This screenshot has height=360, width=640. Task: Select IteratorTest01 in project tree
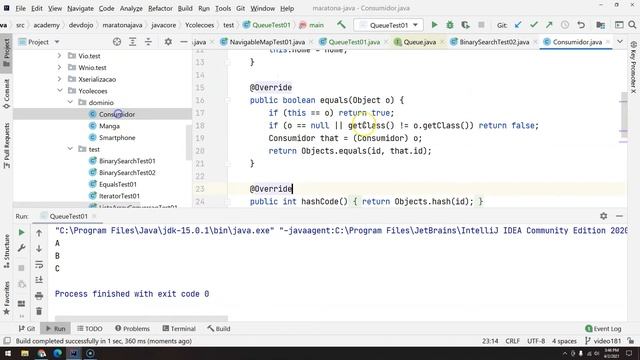(119, 196)
